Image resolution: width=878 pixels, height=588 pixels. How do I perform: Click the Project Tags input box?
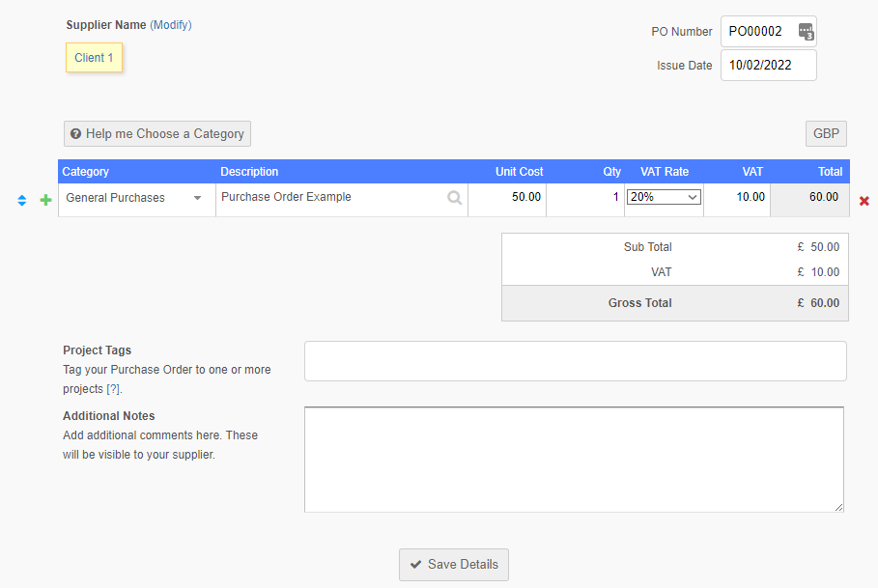click(575, 361)
